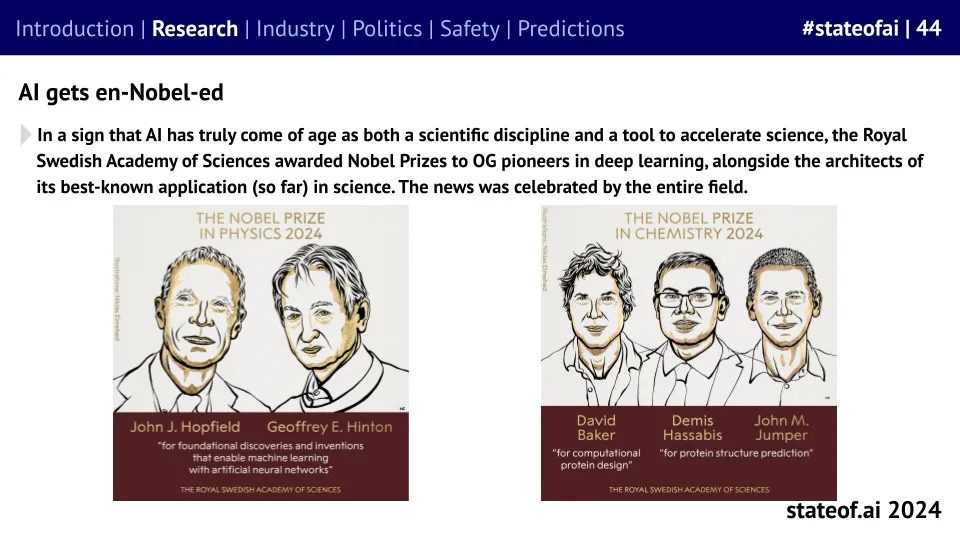
Task: Click the #stateofai hashtag label
Action: pos(850,28)
